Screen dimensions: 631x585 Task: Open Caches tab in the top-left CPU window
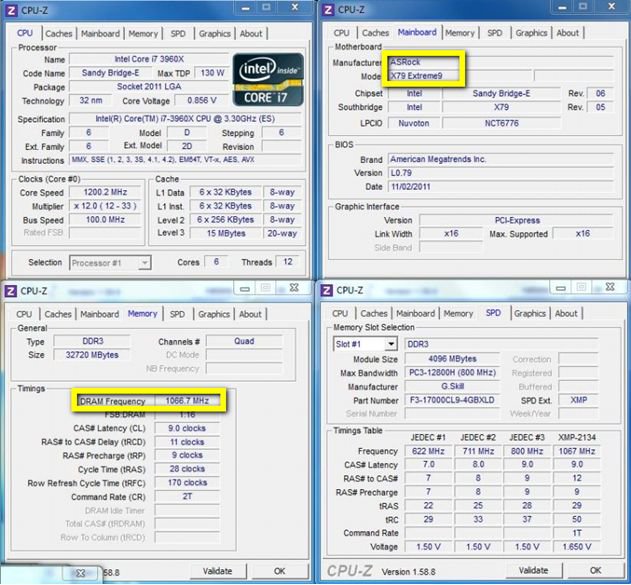click(58, 33)
